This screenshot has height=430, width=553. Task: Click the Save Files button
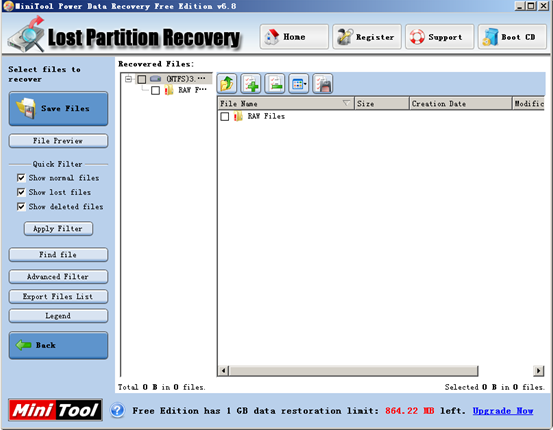pos(58,109)
